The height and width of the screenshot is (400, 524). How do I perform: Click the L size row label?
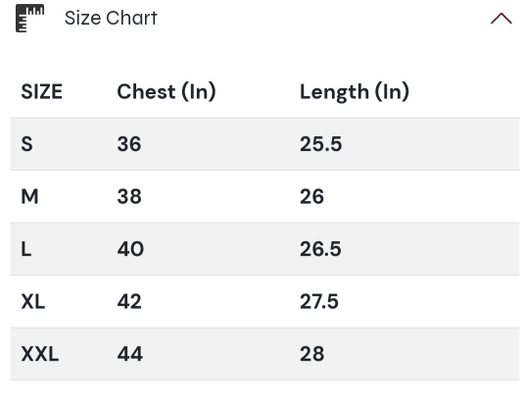coord(26,249)
